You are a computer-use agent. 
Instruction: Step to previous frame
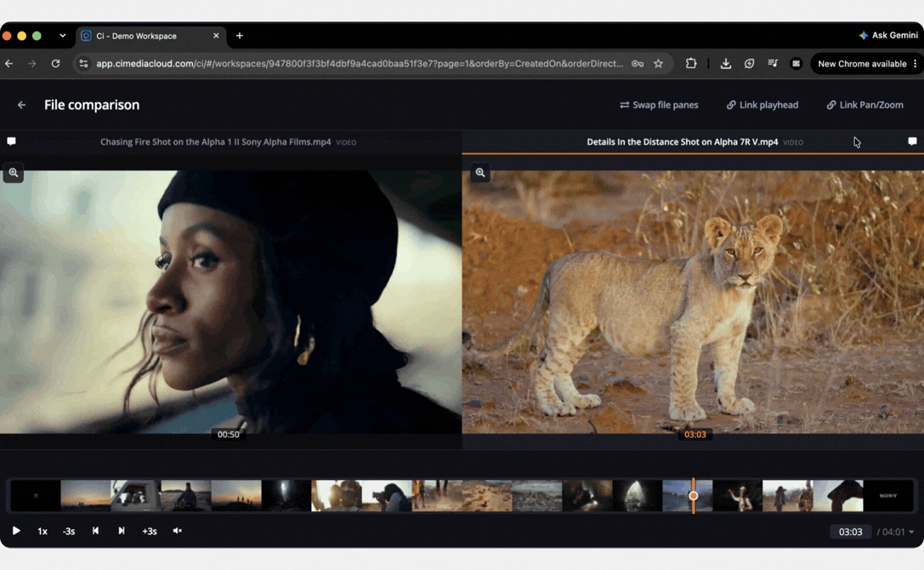pos(95,531)
